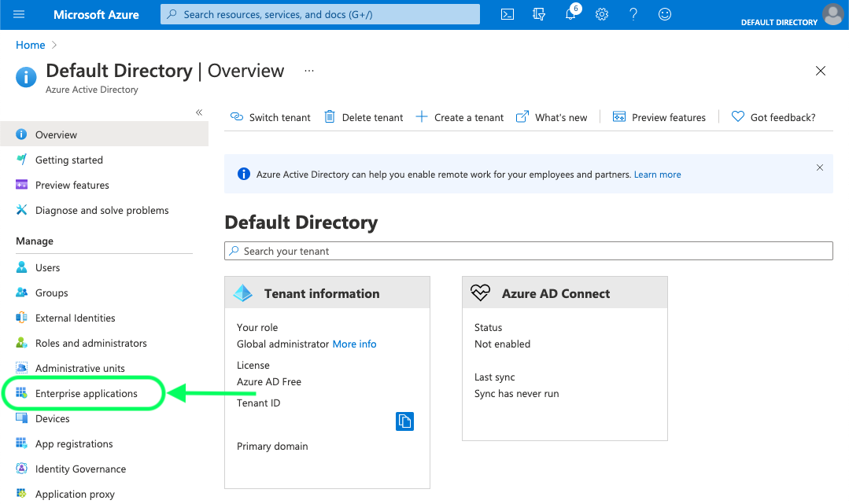Click the Administrative units icon

tap(22, 368)
